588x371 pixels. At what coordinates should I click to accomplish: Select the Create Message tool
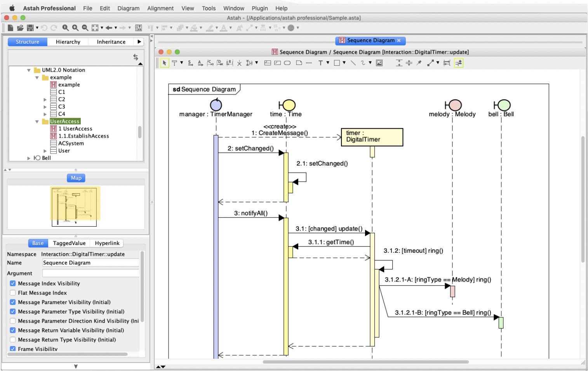(x=210, y=63)
